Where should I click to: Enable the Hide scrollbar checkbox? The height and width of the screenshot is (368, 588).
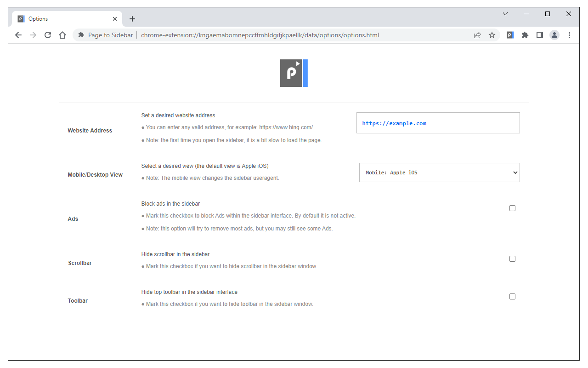click(512, 259)
